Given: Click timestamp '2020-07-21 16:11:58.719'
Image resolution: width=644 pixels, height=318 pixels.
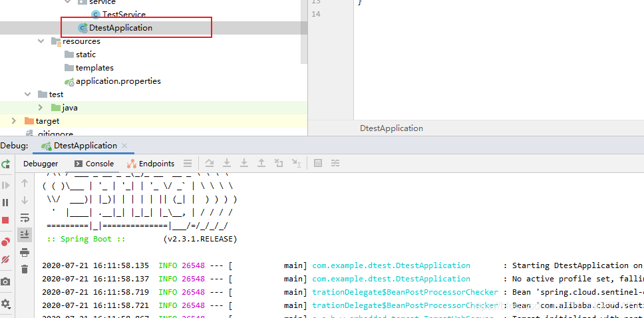Looking at the screenshot, I should [95, 292].
